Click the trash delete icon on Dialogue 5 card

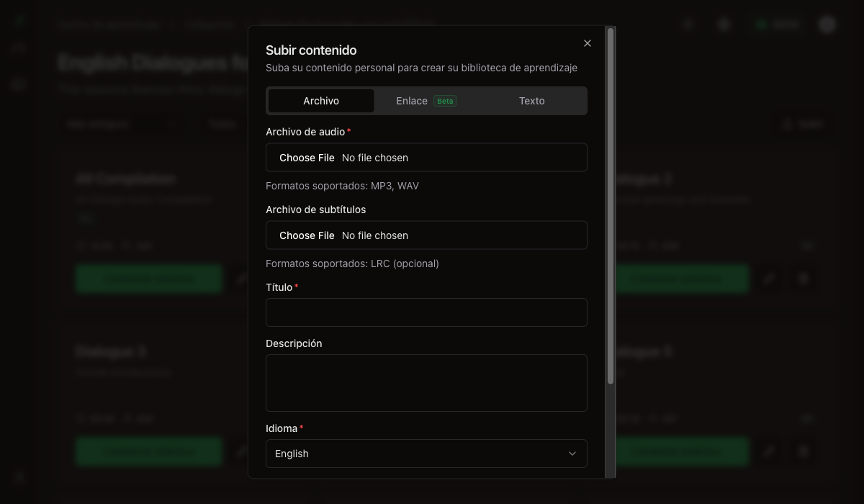tap(804, 451)
